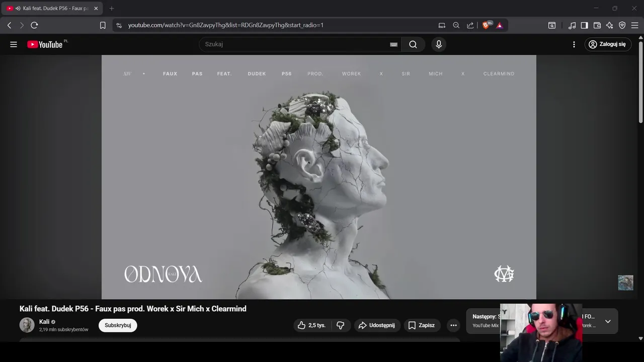Open the Brave Wallet icon
This screenshot has height=362, width=644.
[x=597, y=25]
